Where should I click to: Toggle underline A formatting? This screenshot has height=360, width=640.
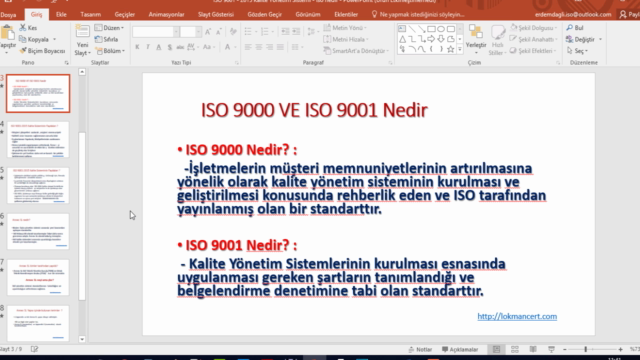click(x=158, y=47)
